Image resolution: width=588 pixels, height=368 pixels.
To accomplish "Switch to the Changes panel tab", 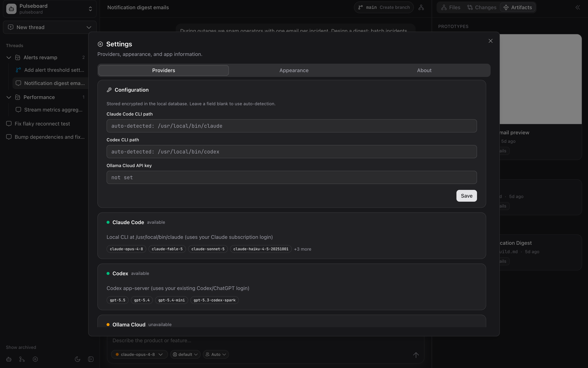I will (x=482, y=8).
